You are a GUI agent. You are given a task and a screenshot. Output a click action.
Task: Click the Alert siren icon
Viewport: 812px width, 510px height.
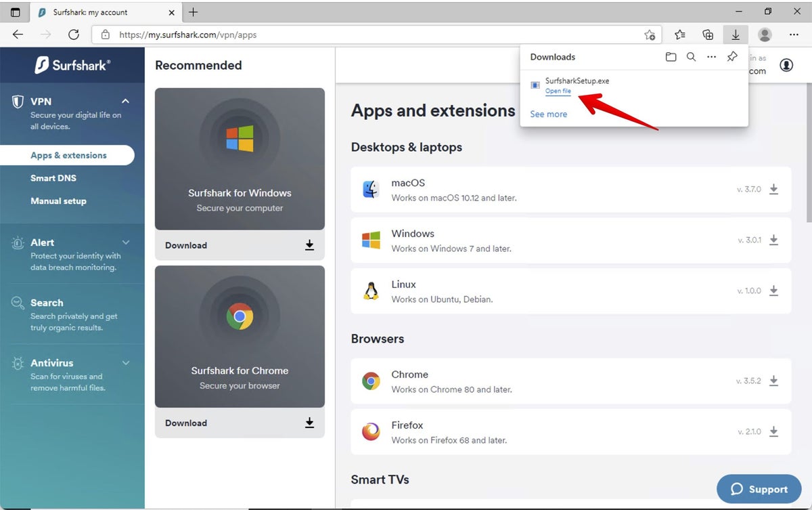(18, 242)
